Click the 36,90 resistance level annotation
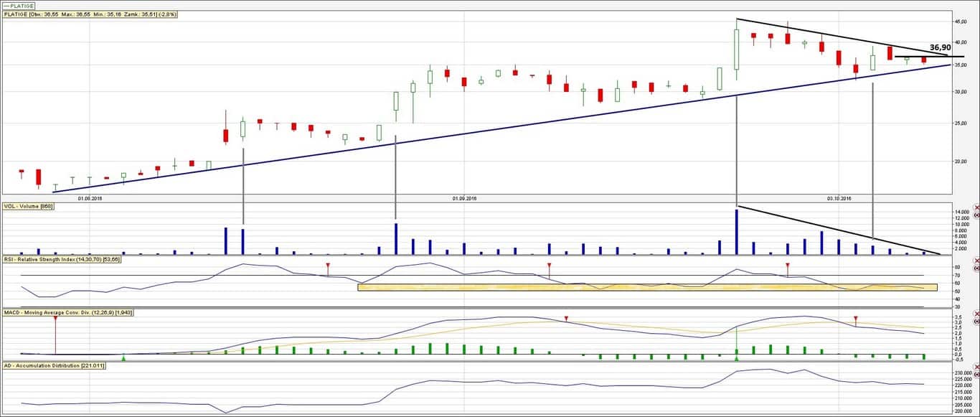 (940, 47)
